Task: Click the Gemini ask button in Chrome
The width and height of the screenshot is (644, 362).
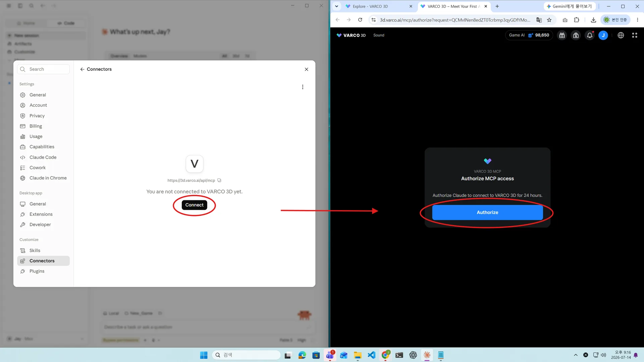Action: click(x=569, y=6)
